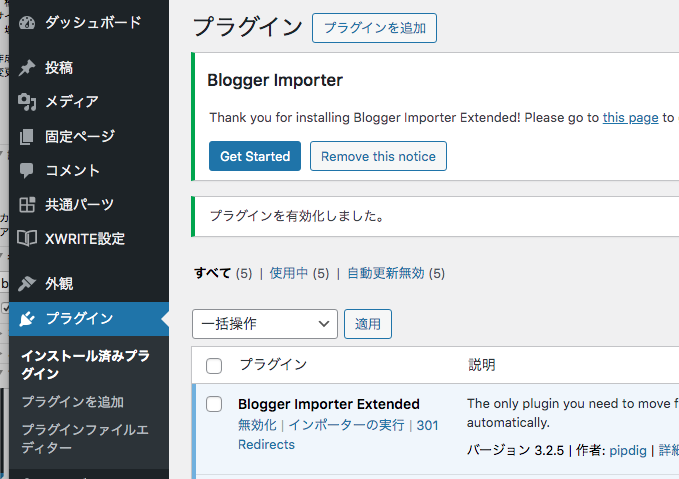Click the speech bubble icon beside コメント

(27, 170)
